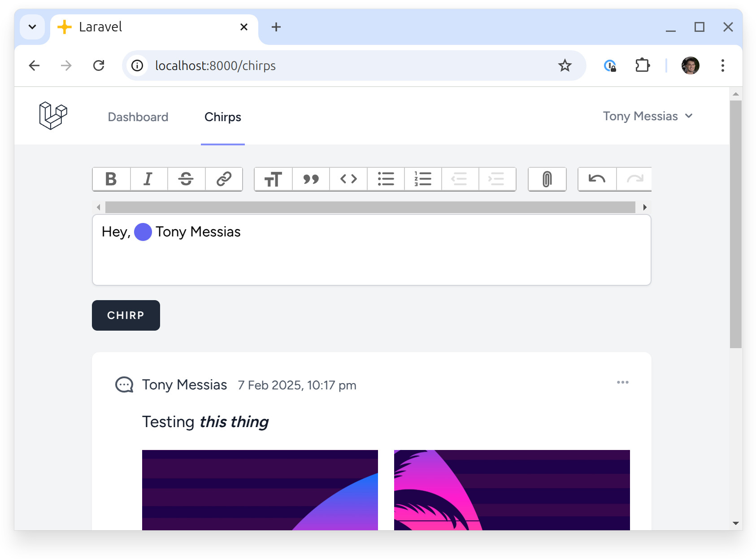Screen dimensions: 756x559
Task: Click the toolbar scrollbar right arrow
Action: tap(645, 207)
